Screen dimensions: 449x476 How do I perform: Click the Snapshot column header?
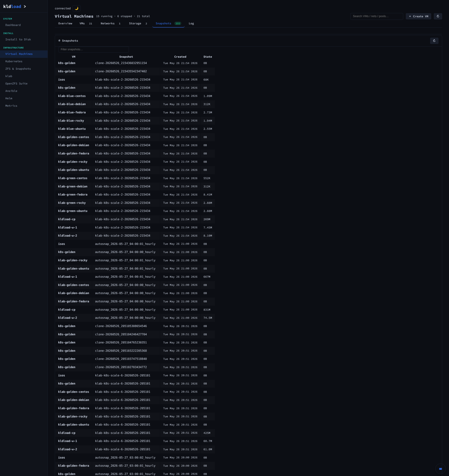pyautogui.click(x=126, y=57)
